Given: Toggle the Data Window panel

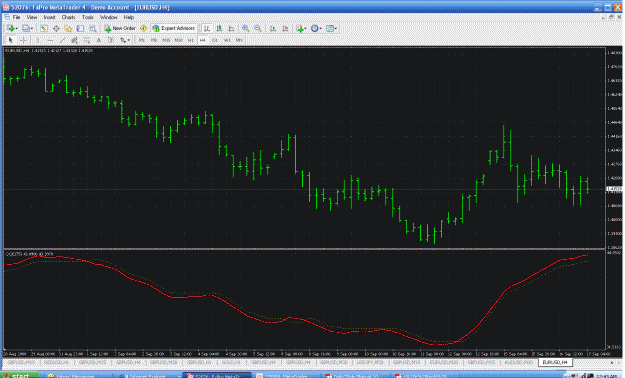Looking at the screenshot, I should [56, 28].
